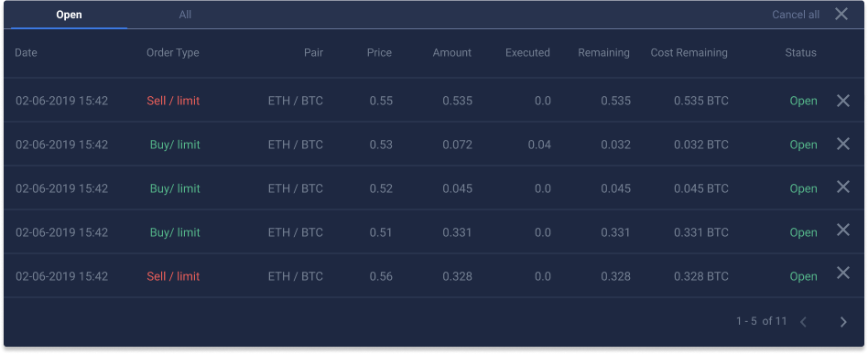Screen dimensions: 868x354
Task: Switch to the All tab
Action: (x=185, y=15)
